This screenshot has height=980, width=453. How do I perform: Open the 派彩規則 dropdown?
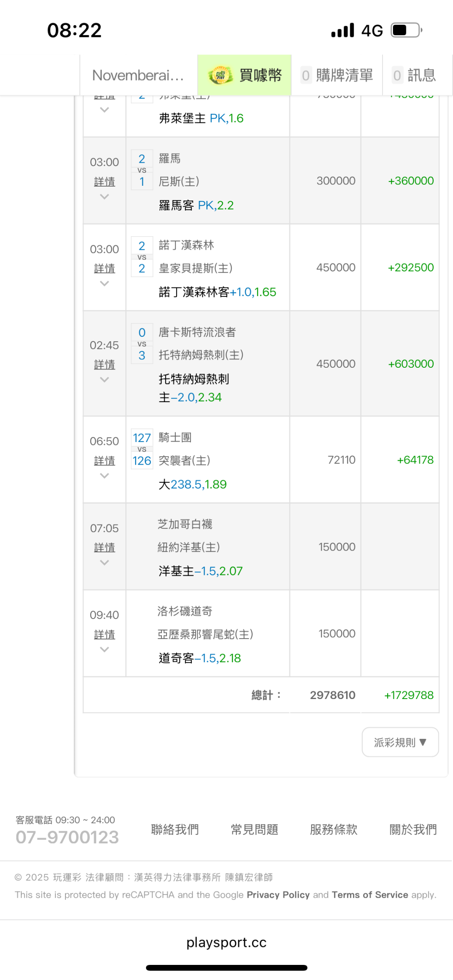click(400, 742)
